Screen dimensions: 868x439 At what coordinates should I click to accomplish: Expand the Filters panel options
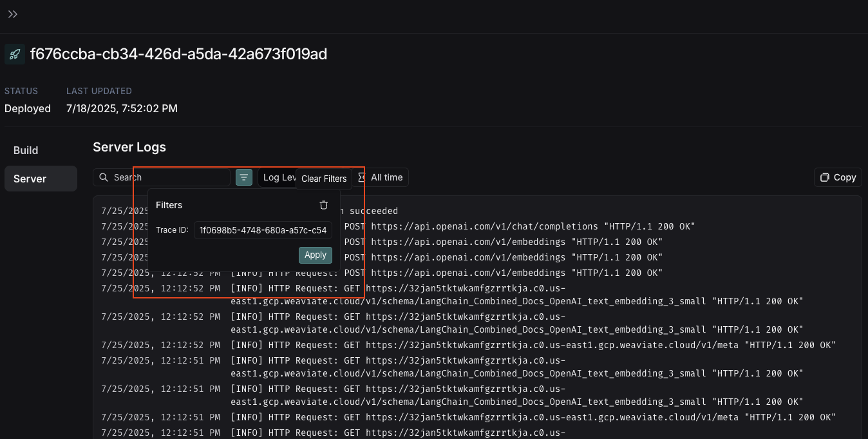(243, 177)
